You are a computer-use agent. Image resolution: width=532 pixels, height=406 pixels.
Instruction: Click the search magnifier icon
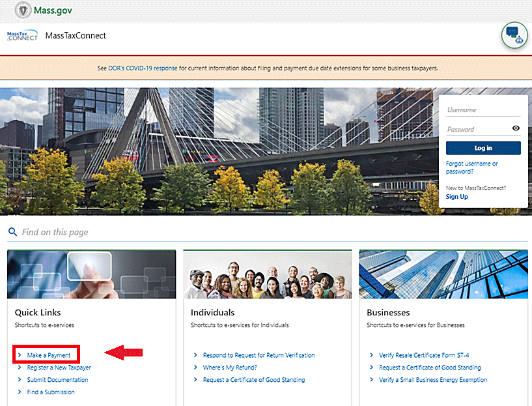(12, 232)
